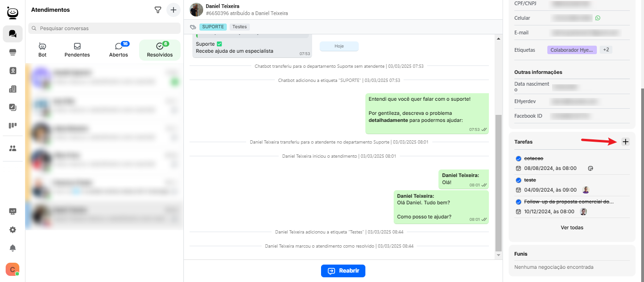Start a new conversation with plus button
The height and width of the screenshot is (282, 644).
pyautogui.click(x=173, y=10)
